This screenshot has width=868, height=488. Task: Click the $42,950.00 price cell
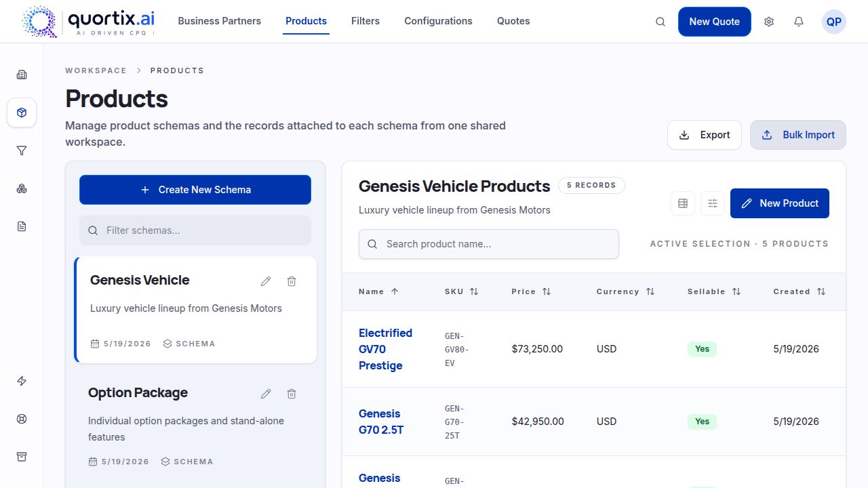[x=538, y=422]
